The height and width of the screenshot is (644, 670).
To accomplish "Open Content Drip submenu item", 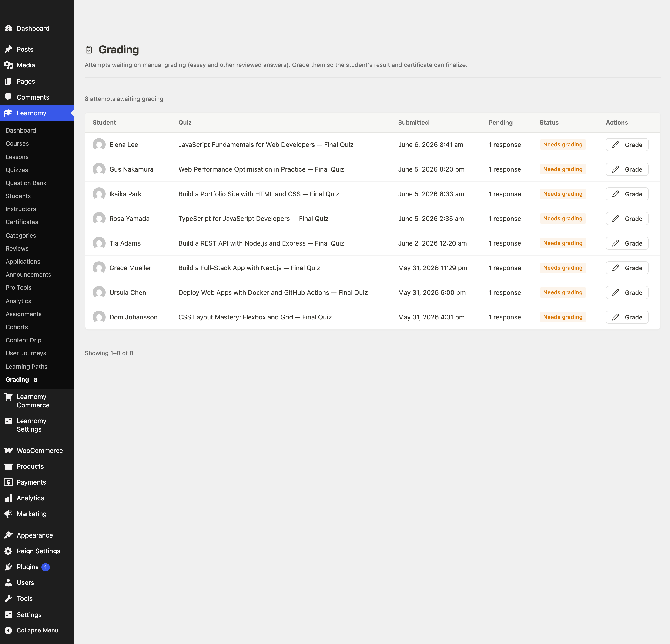I will pyautogui.click(x=23, y=340).
